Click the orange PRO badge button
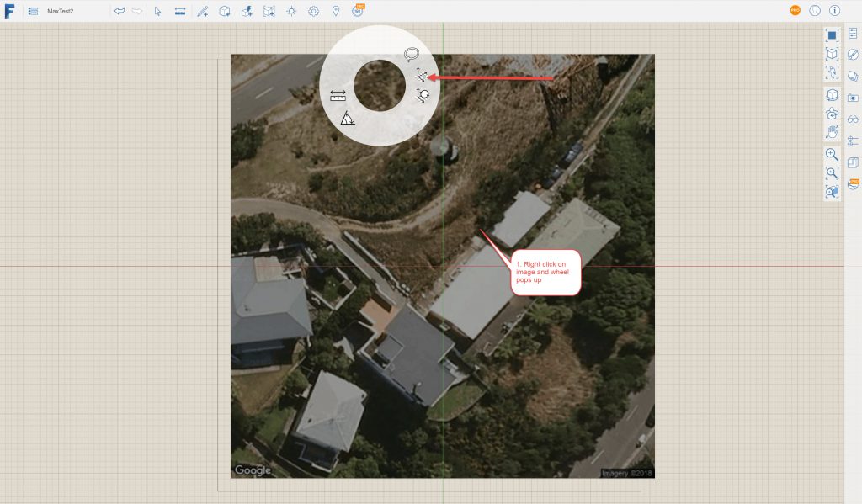The height and width of the screenshot is (504, 862). 795,11
